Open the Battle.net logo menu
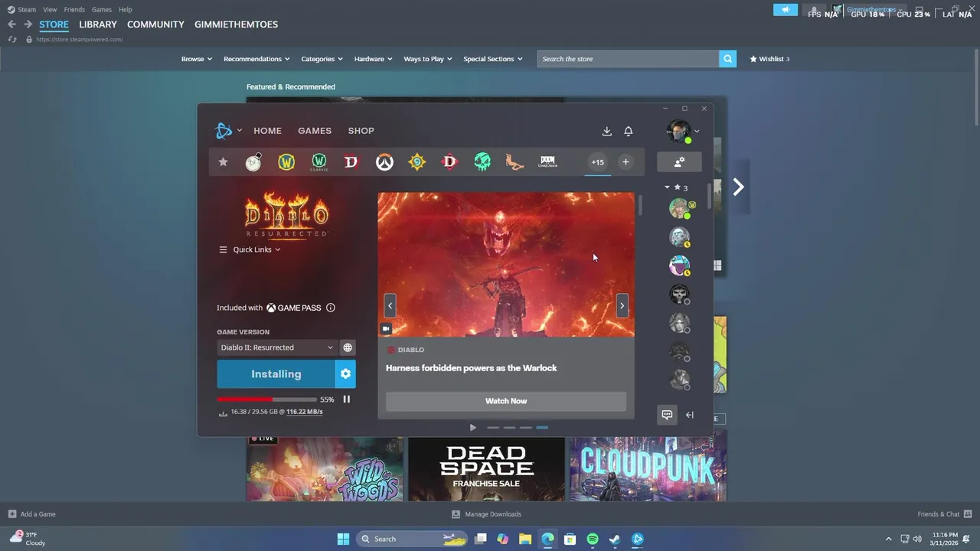This screenshot has width=980, height=551. 228,131
